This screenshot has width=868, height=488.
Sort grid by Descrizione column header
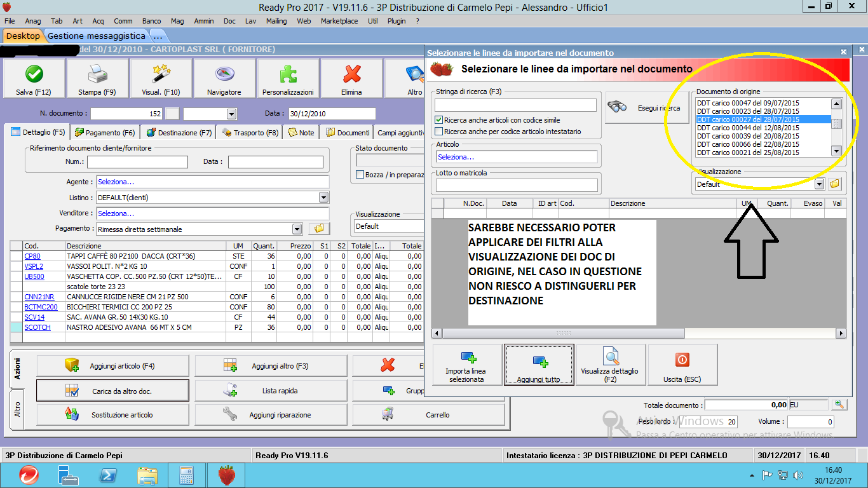coord(672,203)
